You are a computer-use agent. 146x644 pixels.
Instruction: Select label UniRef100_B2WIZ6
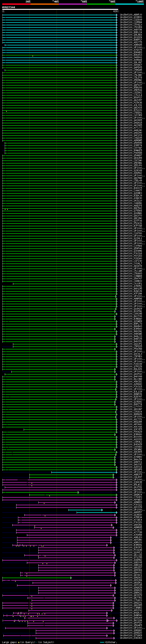131,291
